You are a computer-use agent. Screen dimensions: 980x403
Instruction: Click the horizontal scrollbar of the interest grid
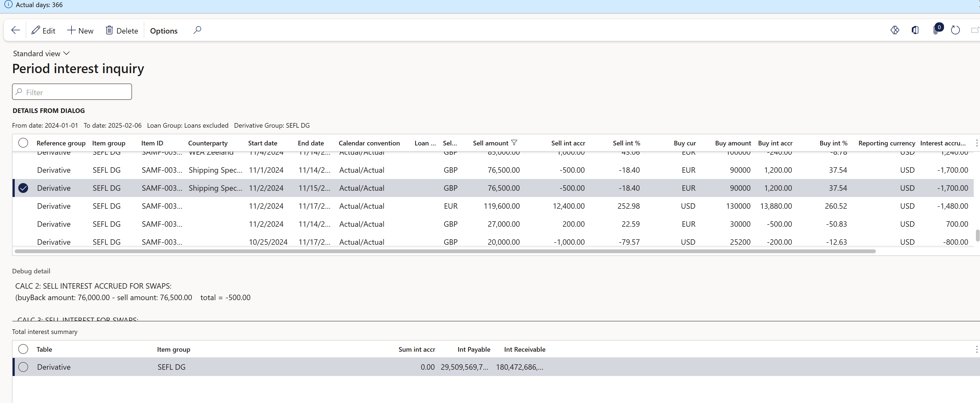tap(445, 251)
